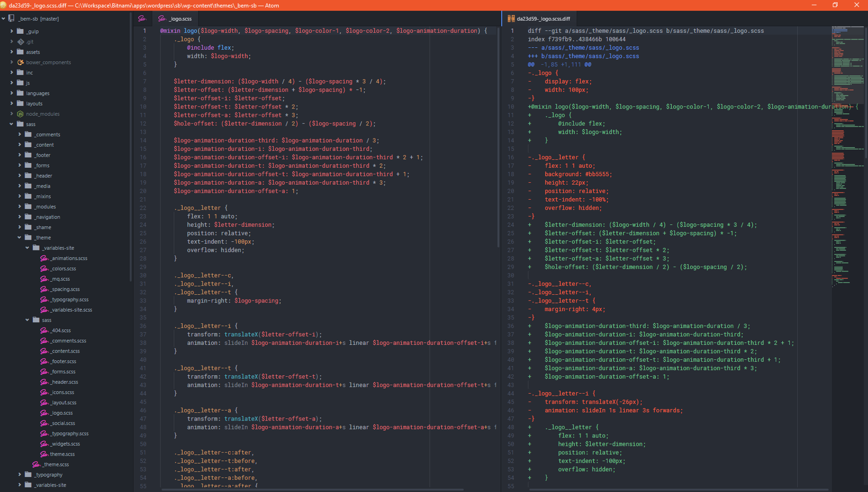
Task: Open _logo.scss file in the tree
Action: click(x=62, y=413)
